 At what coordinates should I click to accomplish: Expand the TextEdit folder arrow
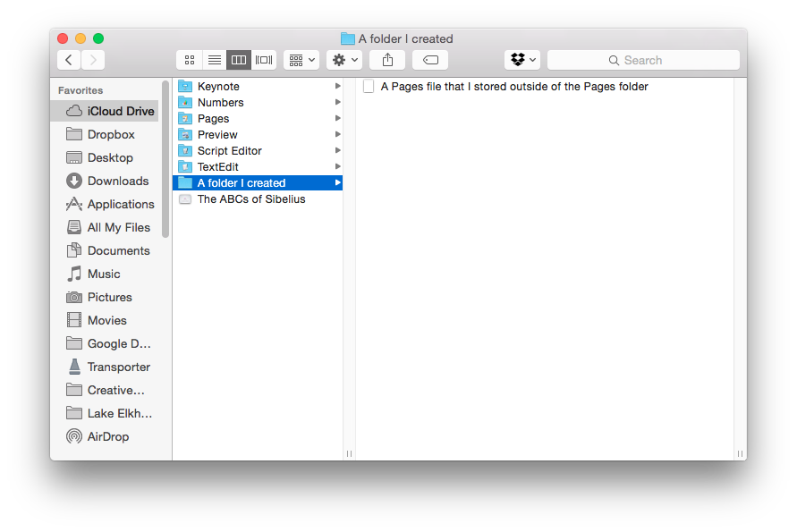[337, 166]
